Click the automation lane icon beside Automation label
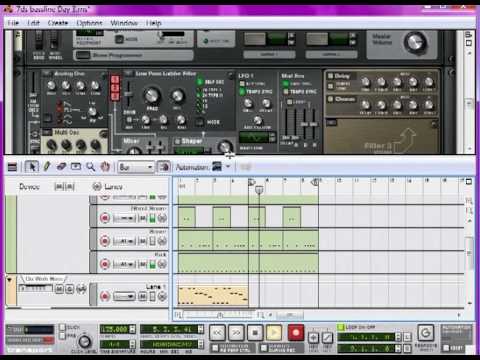 (217, 166)
